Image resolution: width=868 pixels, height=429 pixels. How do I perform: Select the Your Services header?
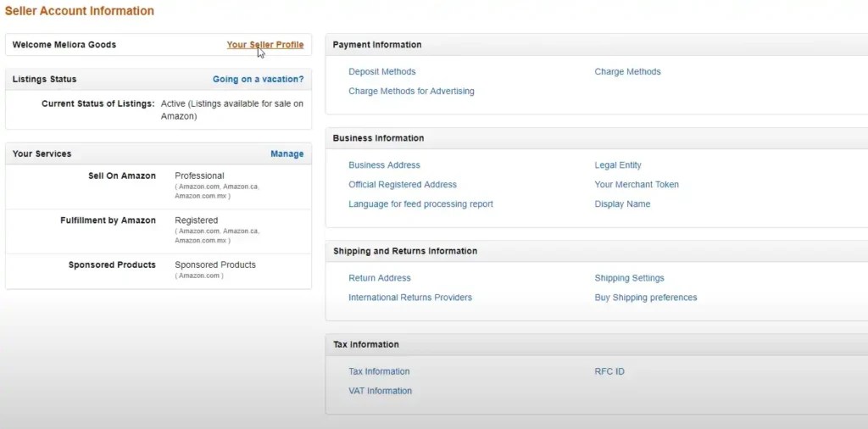tap(42, 154)
